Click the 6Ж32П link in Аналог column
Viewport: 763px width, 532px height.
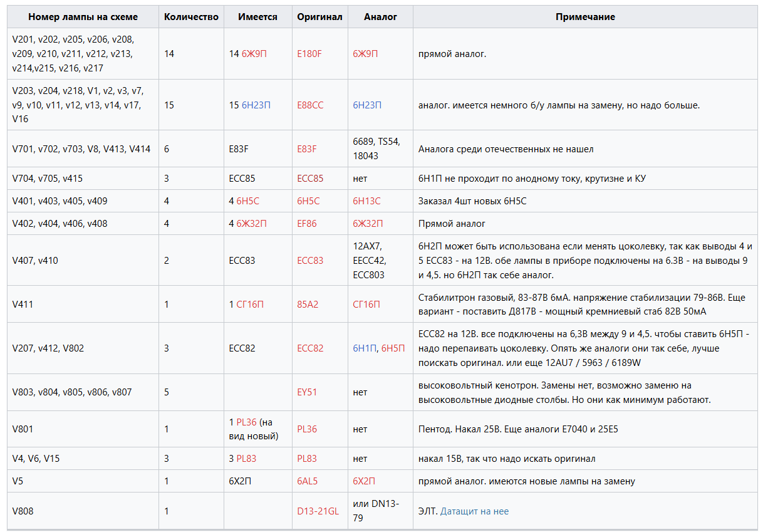point(368,224)
